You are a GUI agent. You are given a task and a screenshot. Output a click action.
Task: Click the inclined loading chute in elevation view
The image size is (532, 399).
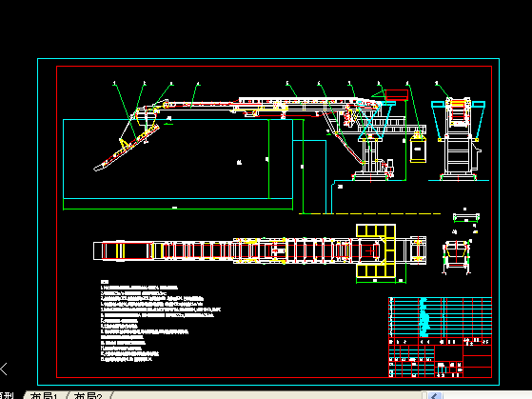tap(127, 148)
